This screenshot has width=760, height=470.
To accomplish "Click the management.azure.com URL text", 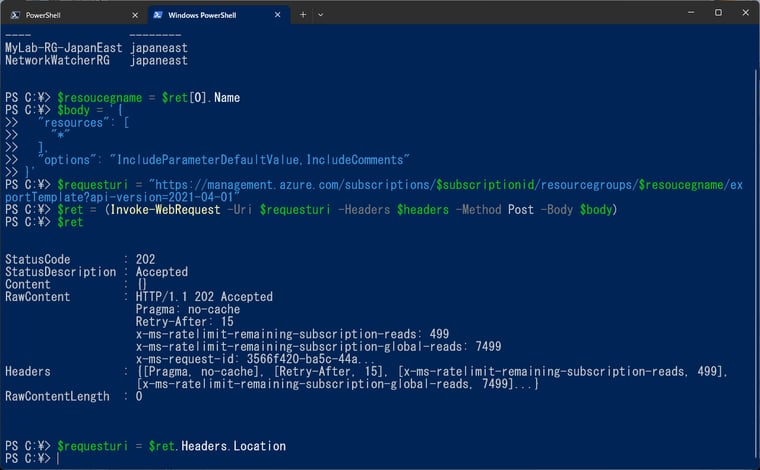I will click(x=273, y=185).
